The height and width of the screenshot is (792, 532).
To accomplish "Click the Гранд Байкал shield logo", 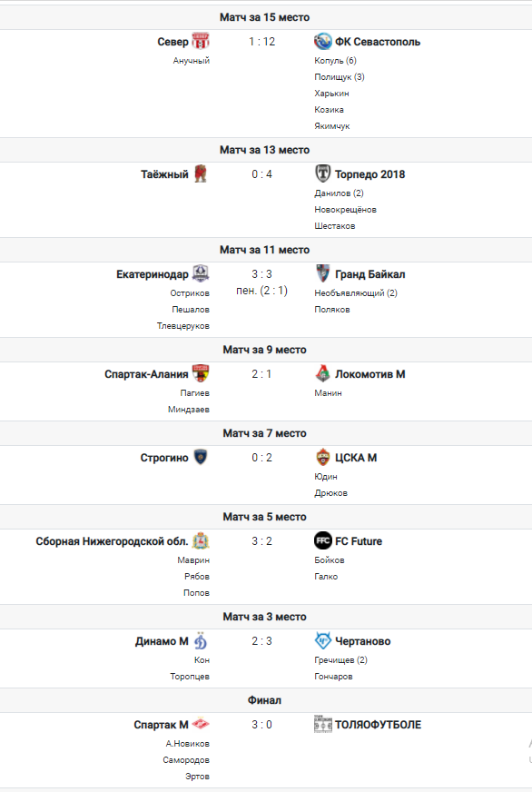I will coord(322,273).
